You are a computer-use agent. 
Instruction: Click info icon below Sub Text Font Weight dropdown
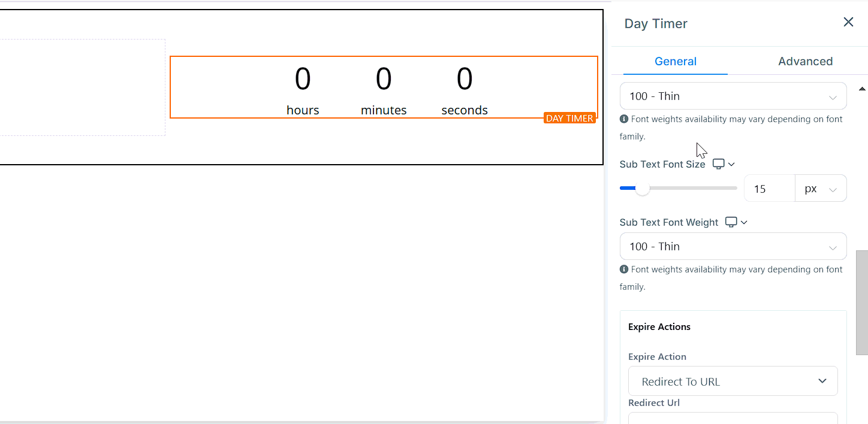click(x=624, y=269)
